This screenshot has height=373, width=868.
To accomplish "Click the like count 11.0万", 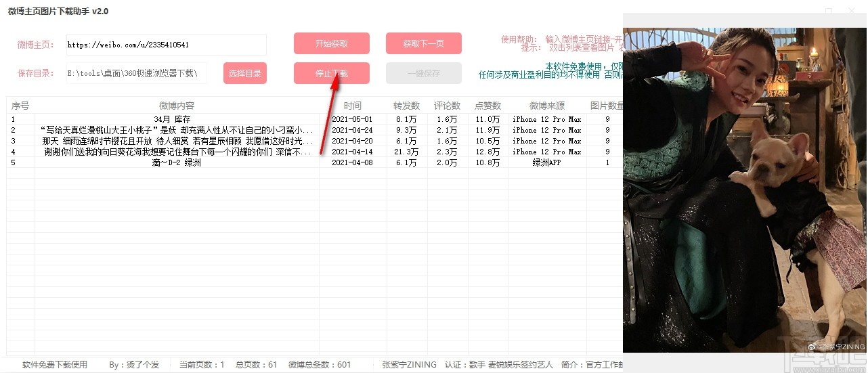I will [488, 119].
